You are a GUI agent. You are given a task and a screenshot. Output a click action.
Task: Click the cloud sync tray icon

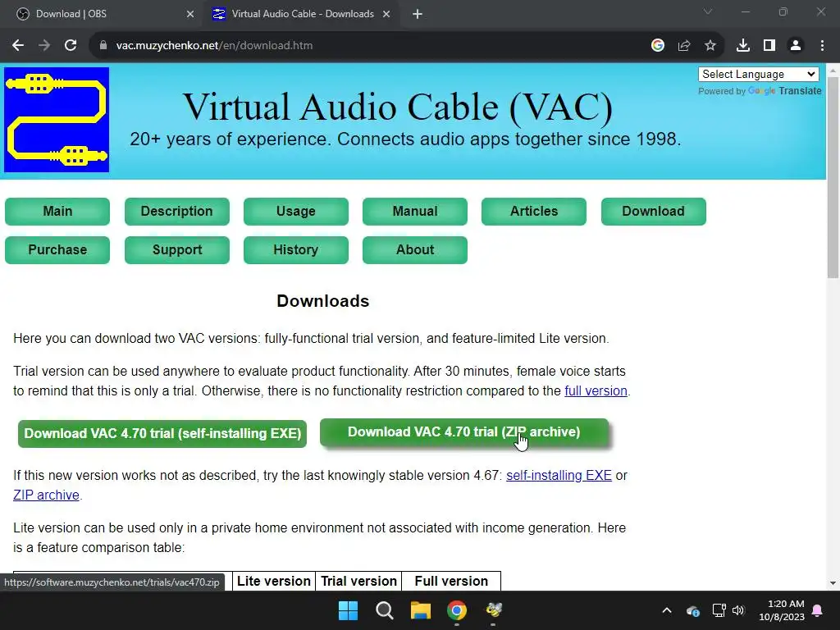[x=692, y=610]
